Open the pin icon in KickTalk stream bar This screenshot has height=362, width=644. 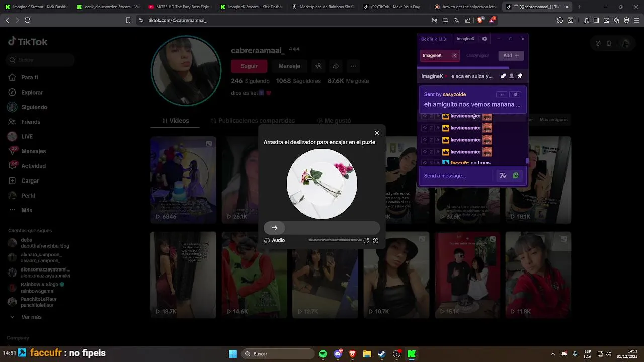pos(520,76)
